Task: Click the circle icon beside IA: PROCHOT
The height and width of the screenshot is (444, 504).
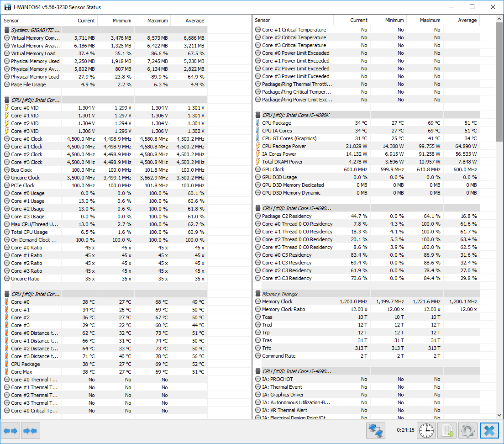Action: click(258, 379)
